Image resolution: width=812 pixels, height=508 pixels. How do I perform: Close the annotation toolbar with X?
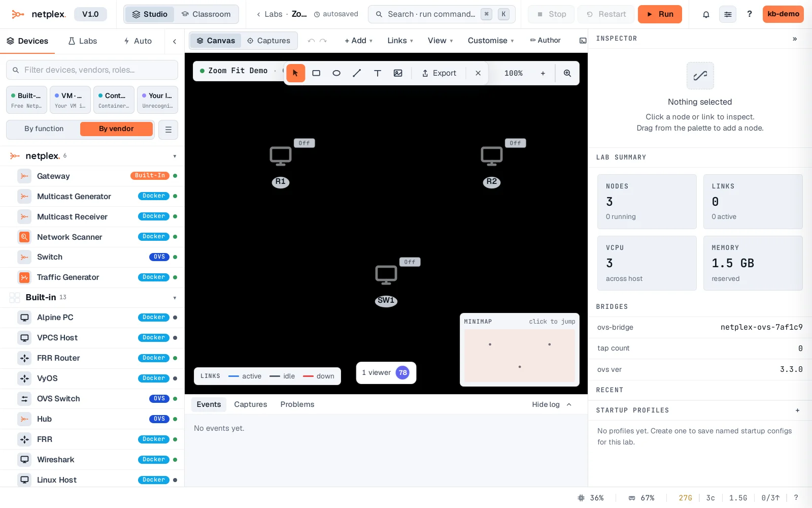478,73
